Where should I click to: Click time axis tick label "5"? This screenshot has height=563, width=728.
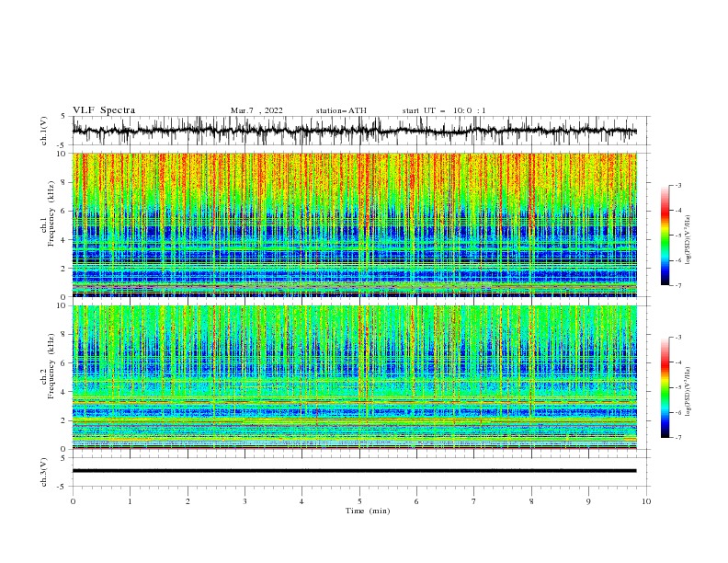(359, 501)
